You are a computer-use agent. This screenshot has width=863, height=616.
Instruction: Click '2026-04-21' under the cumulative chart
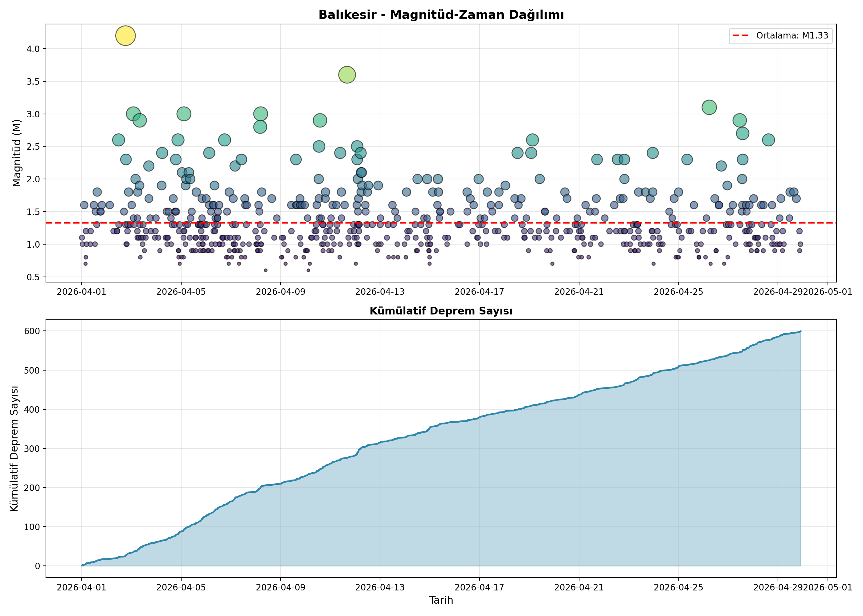point(579,588)
